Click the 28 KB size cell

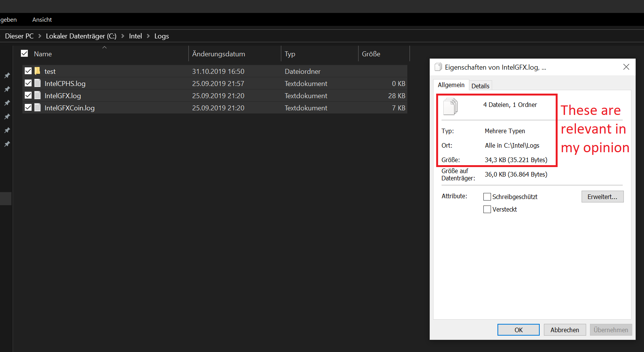pyautogui.click(x=397, y=96)
